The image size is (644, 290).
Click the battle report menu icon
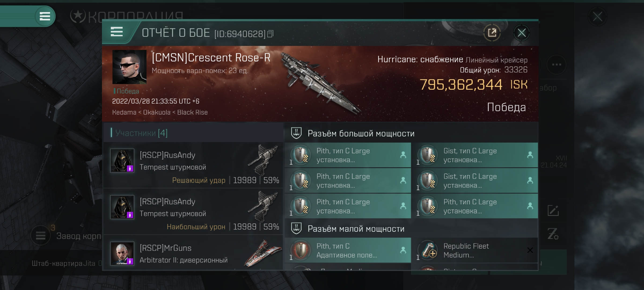coord(117,32)
